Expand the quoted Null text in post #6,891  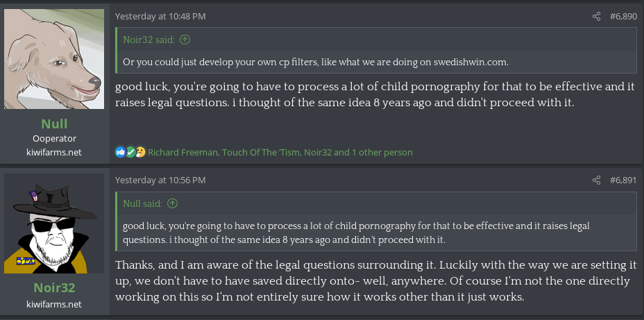click(375, 233)
